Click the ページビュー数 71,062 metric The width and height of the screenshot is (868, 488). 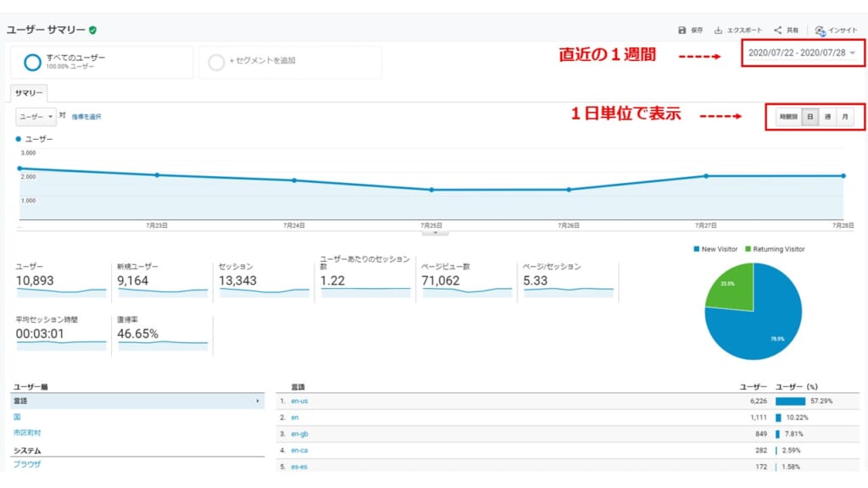click(467, 280)
